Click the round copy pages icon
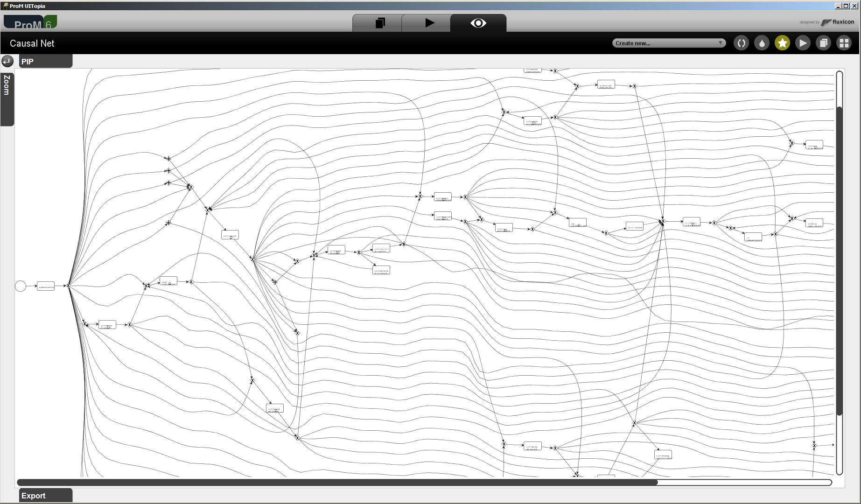This screenshot has width=861, height=504. [823, 43]
